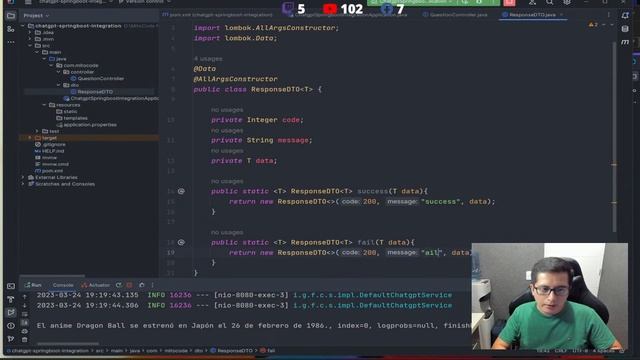Click gutter icon beside fail method
Viewport: 640px width, 360px height.
181,242
